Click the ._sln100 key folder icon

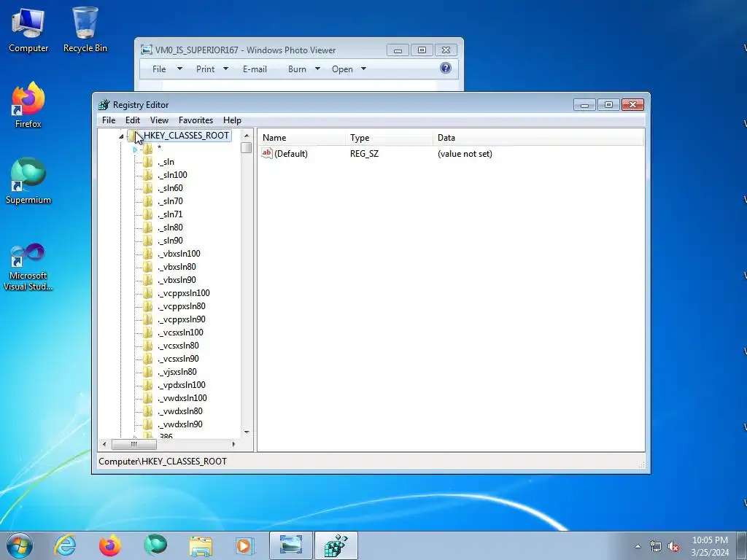point(148,175)
